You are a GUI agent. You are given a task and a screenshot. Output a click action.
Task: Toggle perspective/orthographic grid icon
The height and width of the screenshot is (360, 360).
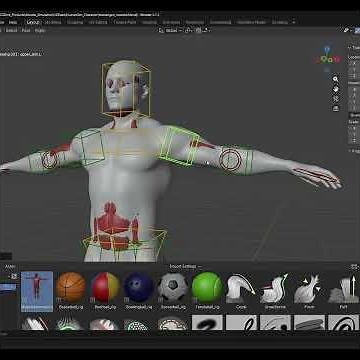pyautogui.click(x=336, y=108)
